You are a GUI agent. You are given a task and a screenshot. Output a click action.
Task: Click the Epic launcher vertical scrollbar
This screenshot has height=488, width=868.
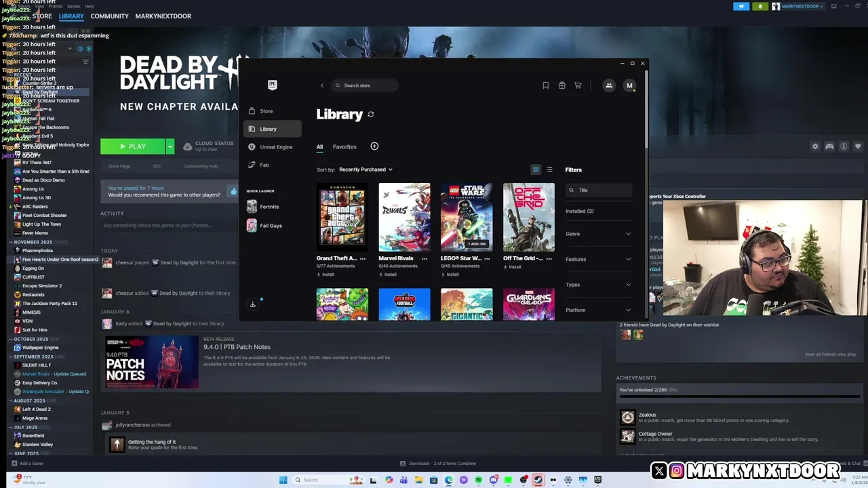pos(646,108)
